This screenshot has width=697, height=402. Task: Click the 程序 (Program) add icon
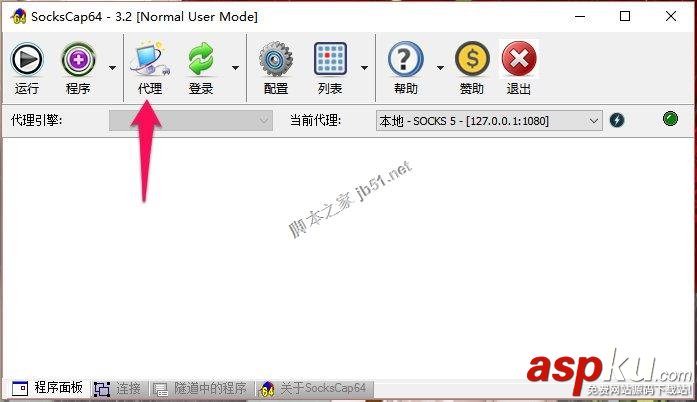pyautogui.click(x=78, y=59)
